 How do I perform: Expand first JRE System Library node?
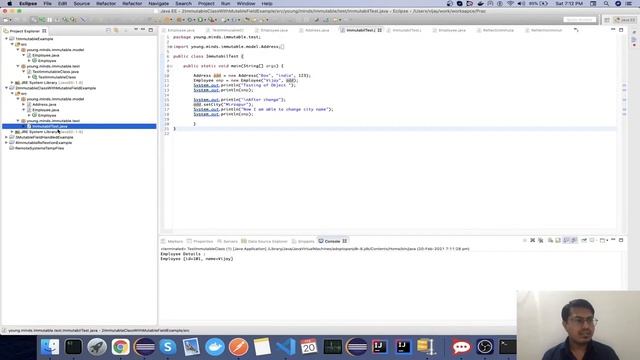click(x=12, y=82)
